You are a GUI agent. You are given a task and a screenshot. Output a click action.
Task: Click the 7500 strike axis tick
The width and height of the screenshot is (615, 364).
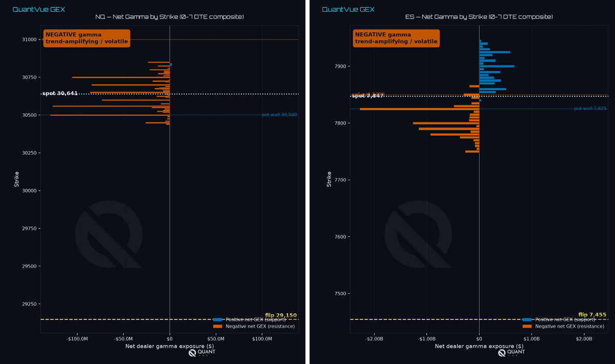pos(341,294)
